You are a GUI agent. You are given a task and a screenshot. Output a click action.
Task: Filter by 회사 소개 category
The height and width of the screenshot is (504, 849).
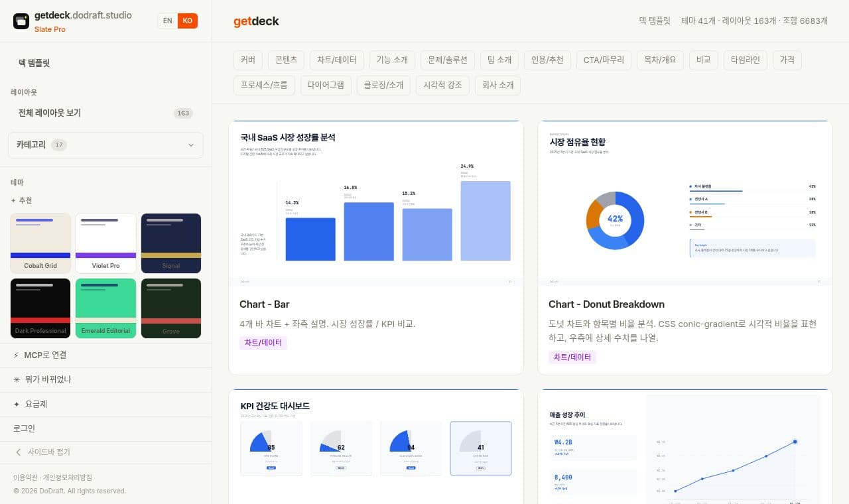coord(498,86)
